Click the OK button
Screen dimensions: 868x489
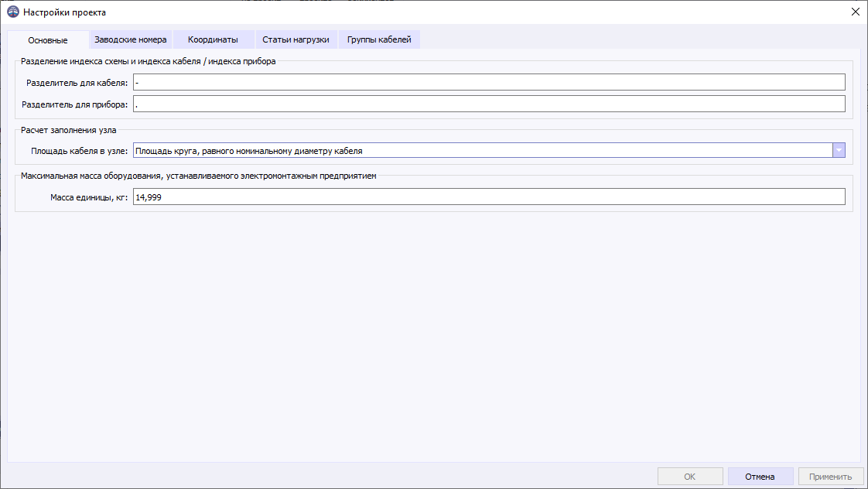click(x=689, y=476)
